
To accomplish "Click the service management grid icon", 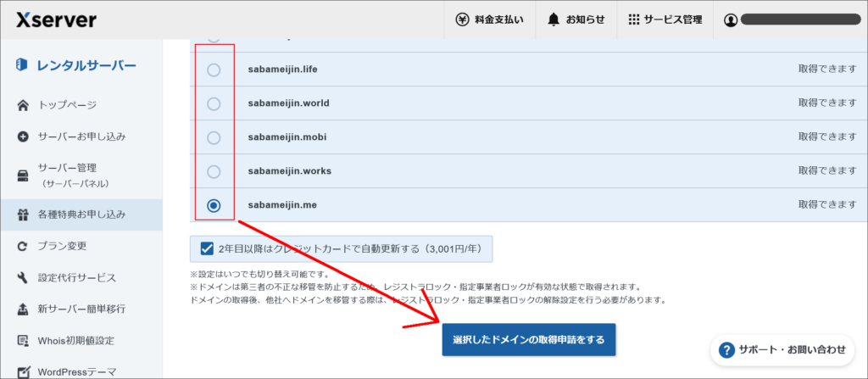I will [x=634, y=20].
